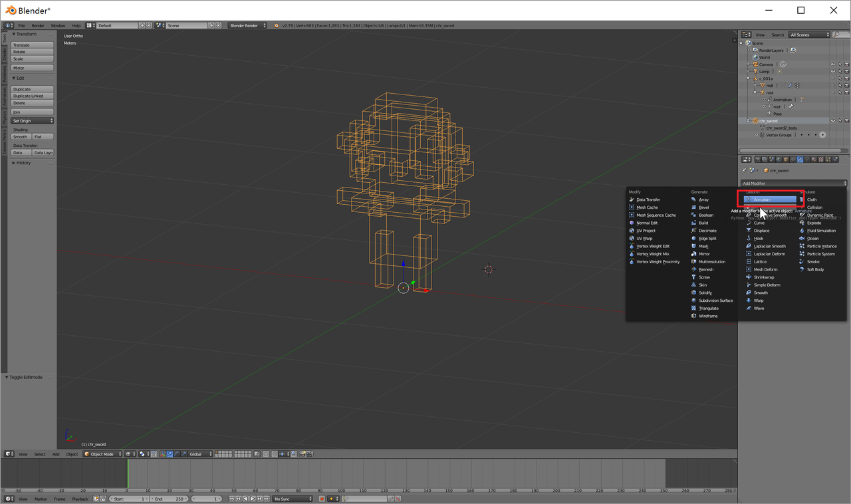Choose the Subdivision Surface modifier
This screenshot has width=851, height=504.
point(712,301)
